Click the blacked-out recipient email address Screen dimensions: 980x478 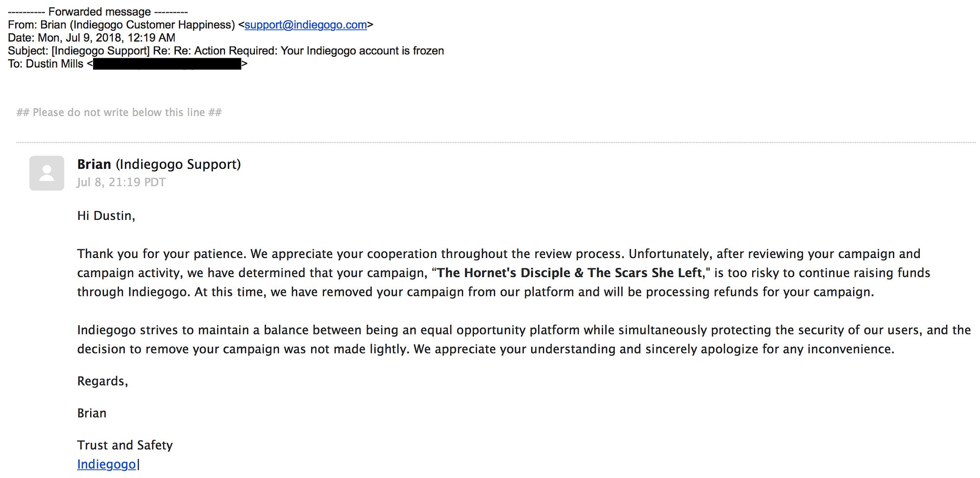pyautogui.click(x=167, y=64)
